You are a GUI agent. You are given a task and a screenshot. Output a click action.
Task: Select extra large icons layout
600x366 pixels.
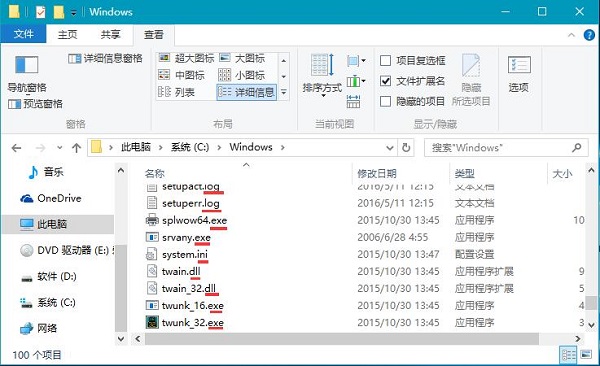click(186, 58)
